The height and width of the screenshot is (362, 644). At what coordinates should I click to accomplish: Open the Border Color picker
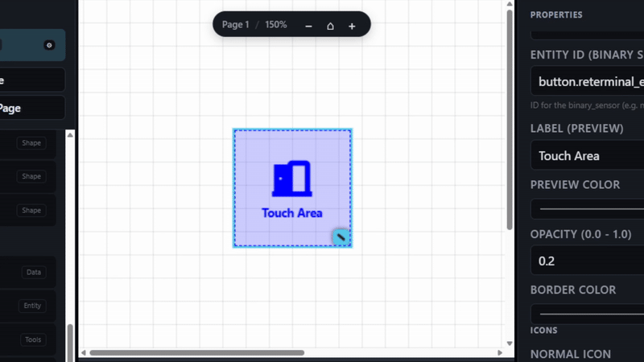click(588, 314)
